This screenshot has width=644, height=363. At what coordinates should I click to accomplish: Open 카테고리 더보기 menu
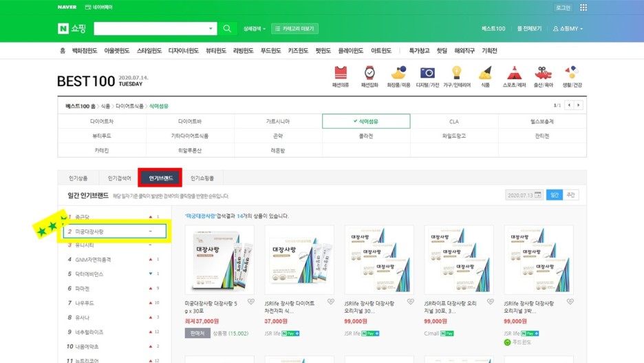tap(294, 28)
